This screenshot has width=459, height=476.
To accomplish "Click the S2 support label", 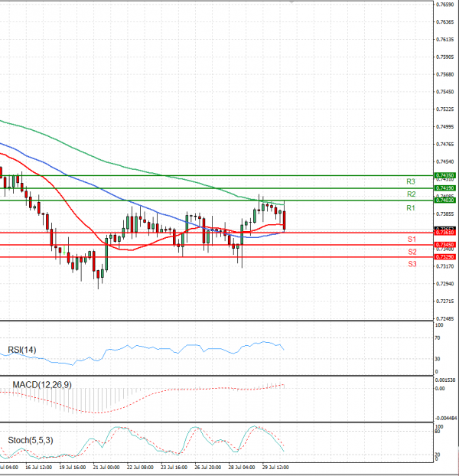I will (x=412, y=252).
